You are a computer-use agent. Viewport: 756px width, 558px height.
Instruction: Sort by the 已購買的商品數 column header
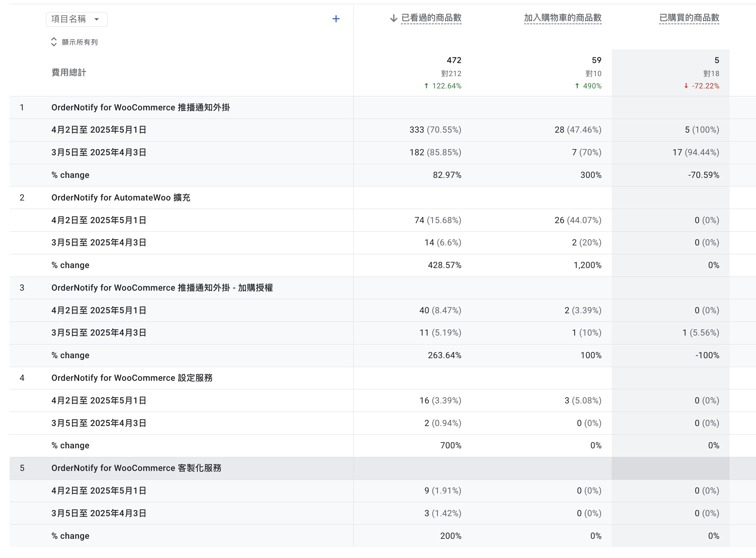point(689,18)
